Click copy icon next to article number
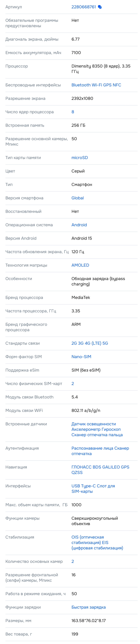The width and height of the screenshot is (140, 644). (100, 7)
